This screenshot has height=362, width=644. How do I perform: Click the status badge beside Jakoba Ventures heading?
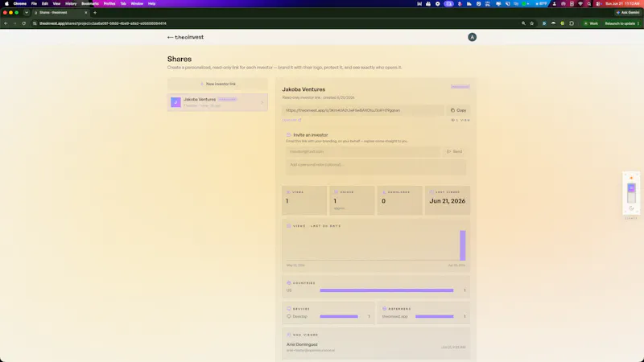(460, 87)
